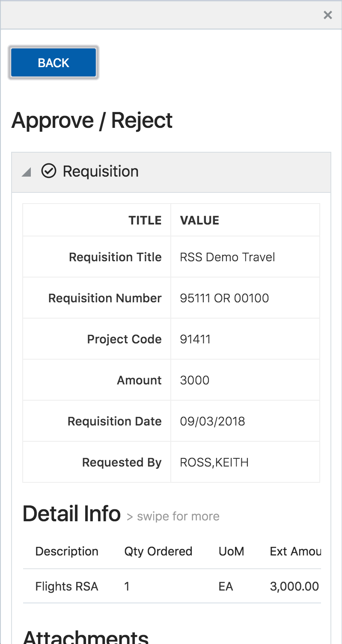Click the Description column header
This screenshot has height=644, width=342.
67,551
